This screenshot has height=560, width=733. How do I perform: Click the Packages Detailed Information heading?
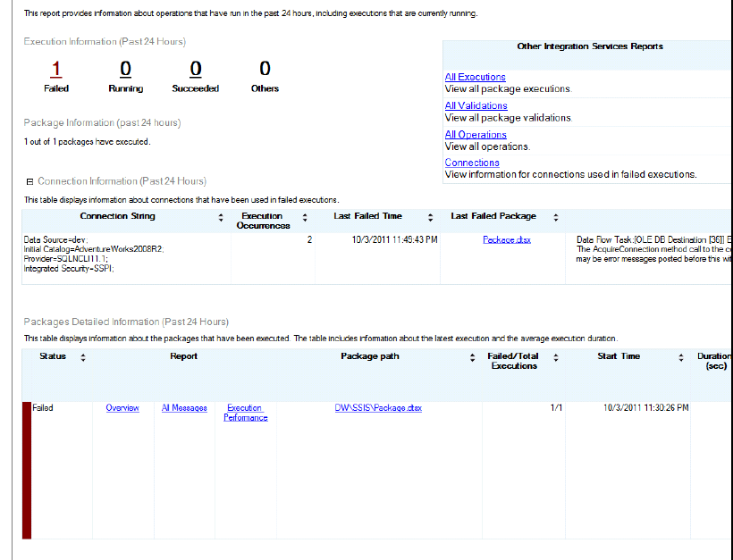pyautogui.click(x=126, y=322)
